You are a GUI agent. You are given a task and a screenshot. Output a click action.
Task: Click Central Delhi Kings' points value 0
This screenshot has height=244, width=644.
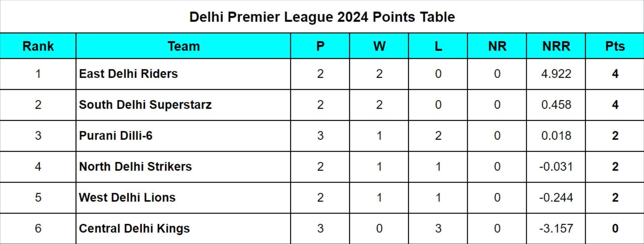point(615,229)
